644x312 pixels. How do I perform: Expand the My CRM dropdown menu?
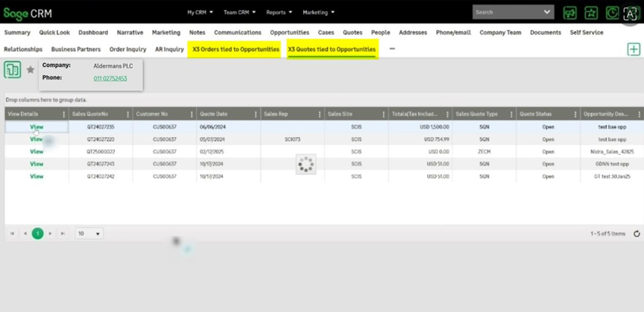point(200,13)
